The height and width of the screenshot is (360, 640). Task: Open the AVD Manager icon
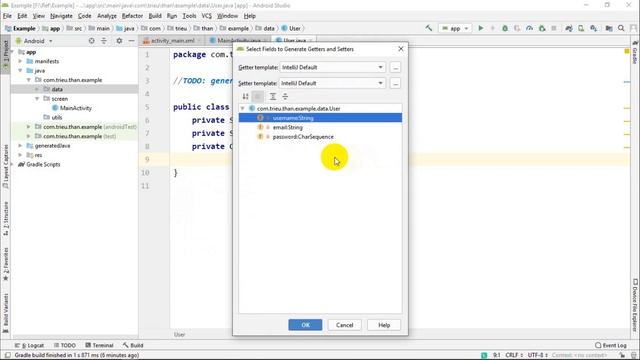pyautogui.click(x=581, y=28)
